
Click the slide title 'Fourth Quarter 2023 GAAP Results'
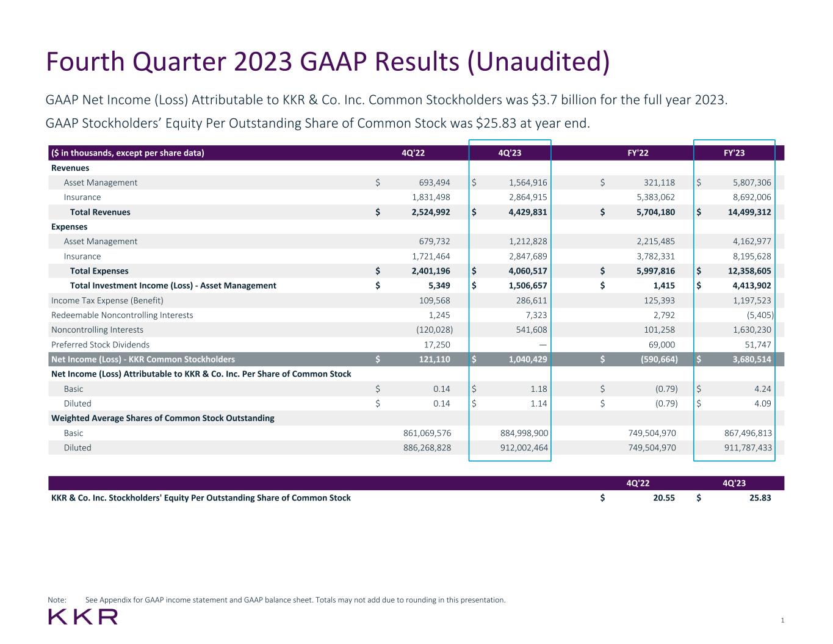click(328, 62)
